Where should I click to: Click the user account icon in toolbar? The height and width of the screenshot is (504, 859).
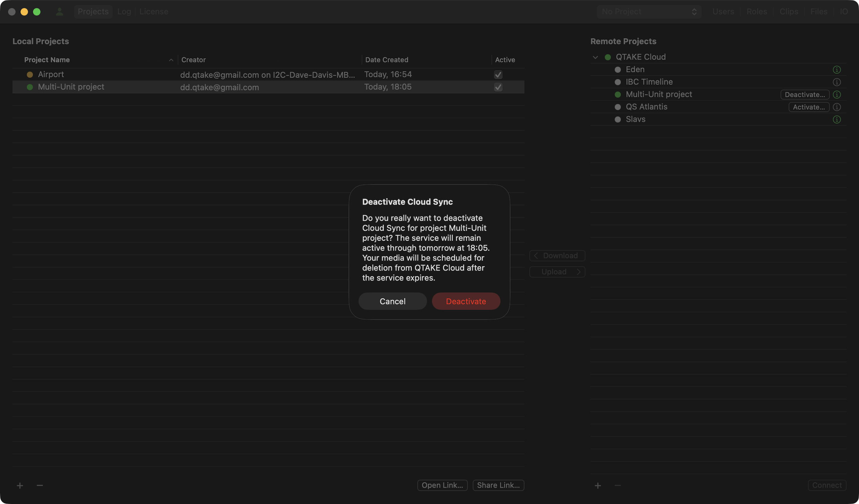pyautogui.click(x=60, y=12)
